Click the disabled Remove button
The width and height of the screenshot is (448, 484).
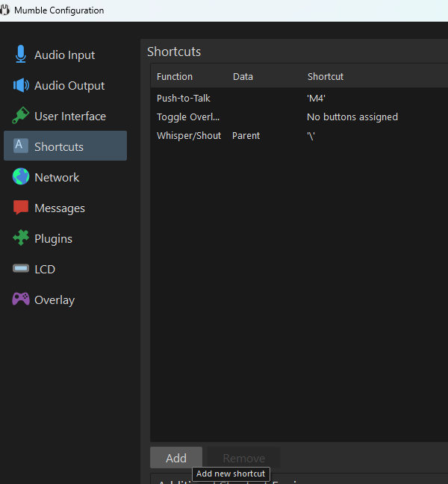point(243,458)
